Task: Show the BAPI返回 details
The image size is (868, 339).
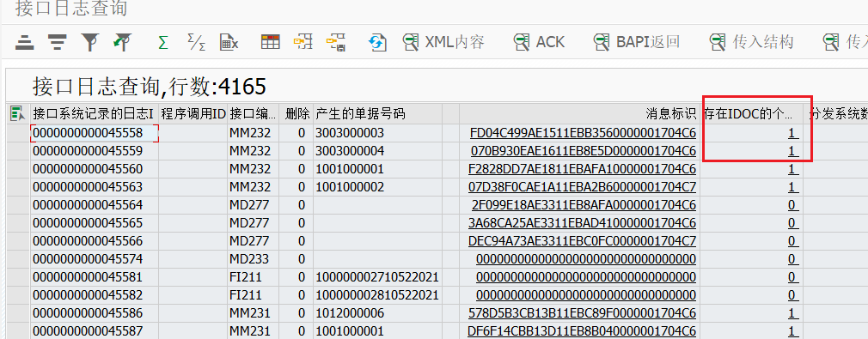Action: tap(636, 42)
